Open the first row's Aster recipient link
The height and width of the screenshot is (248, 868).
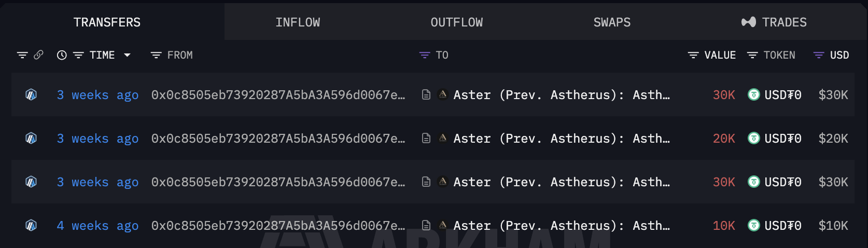pos(562,95)
